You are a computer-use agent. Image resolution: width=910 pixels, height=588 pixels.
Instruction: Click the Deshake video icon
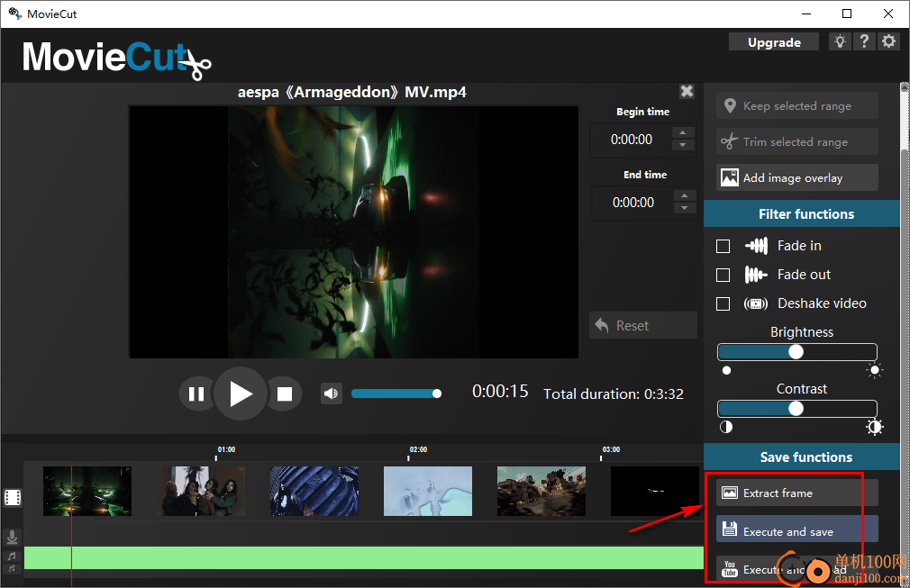[x=756, y=303]
